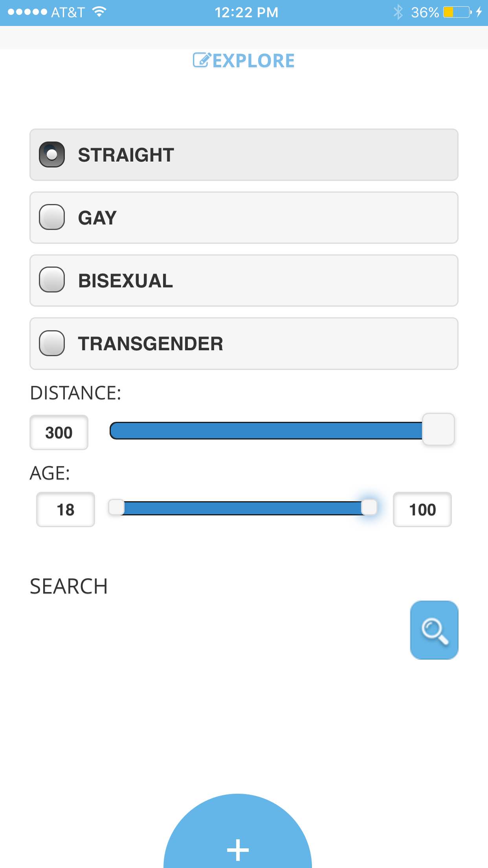This screenshot has height=868, width=488.
Task: Tap the battery icon in status bar
Action: coord(457,12)
